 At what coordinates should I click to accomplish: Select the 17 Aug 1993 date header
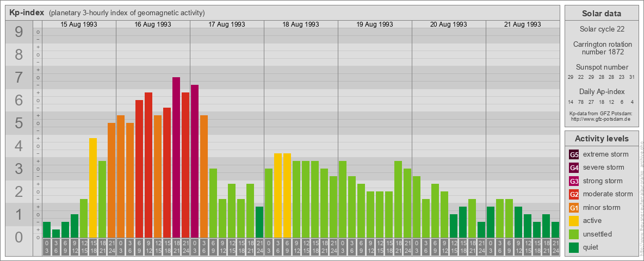pos(227,24)
